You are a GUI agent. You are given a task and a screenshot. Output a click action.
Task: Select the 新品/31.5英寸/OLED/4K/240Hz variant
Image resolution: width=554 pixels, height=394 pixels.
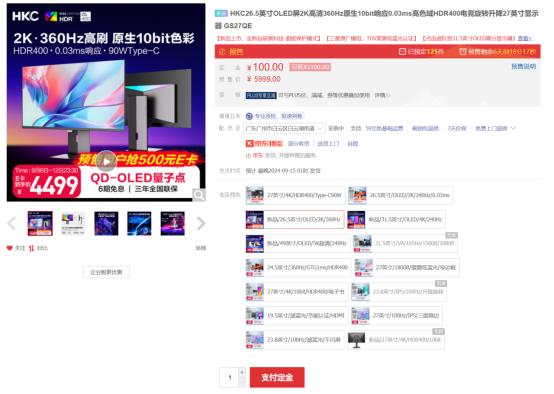coord(396,219)
